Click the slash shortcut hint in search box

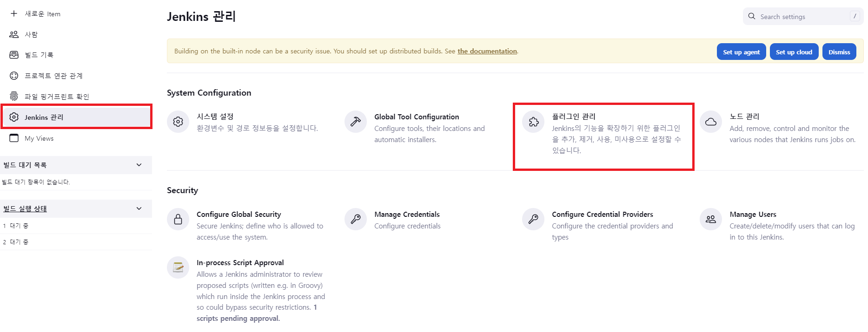point(855,16)
